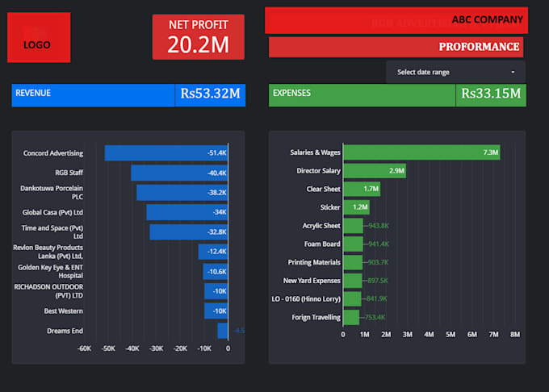Click the EXPENSES label bar
Image resolution: width=549 pixels, height=392 pixels.
[362, 95]
